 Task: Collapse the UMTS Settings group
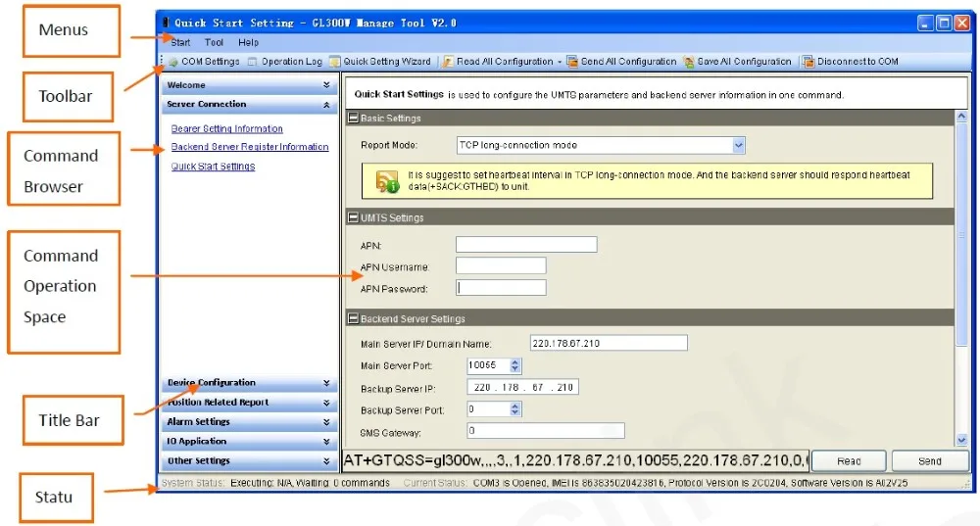(353, 217)
